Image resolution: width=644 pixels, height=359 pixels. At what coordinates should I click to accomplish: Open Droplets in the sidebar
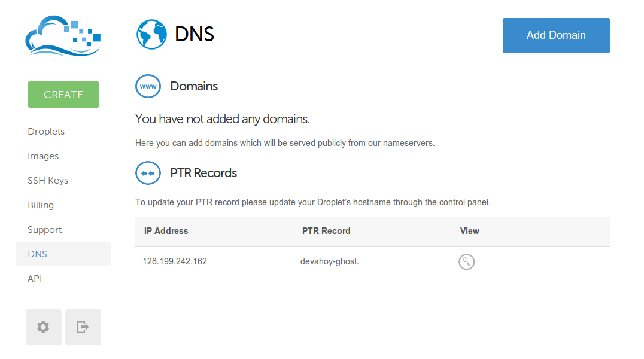point(46,132)
